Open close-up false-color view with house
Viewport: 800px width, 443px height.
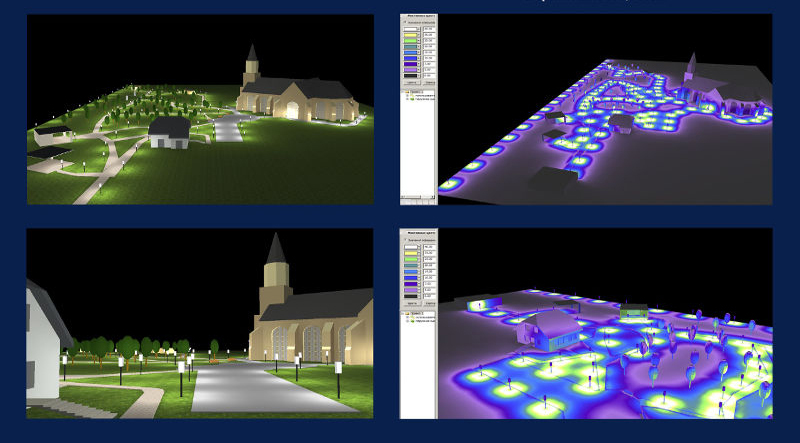(605, 324)
